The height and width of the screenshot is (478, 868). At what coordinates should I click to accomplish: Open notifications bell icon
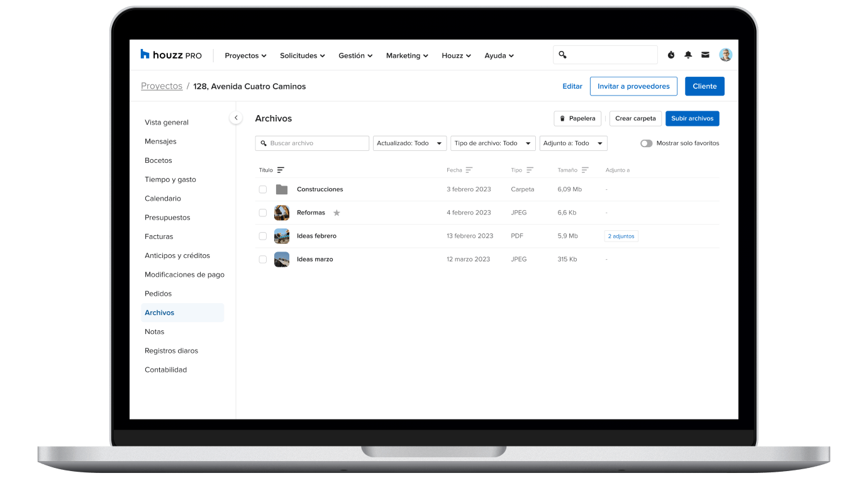(688, 55)
